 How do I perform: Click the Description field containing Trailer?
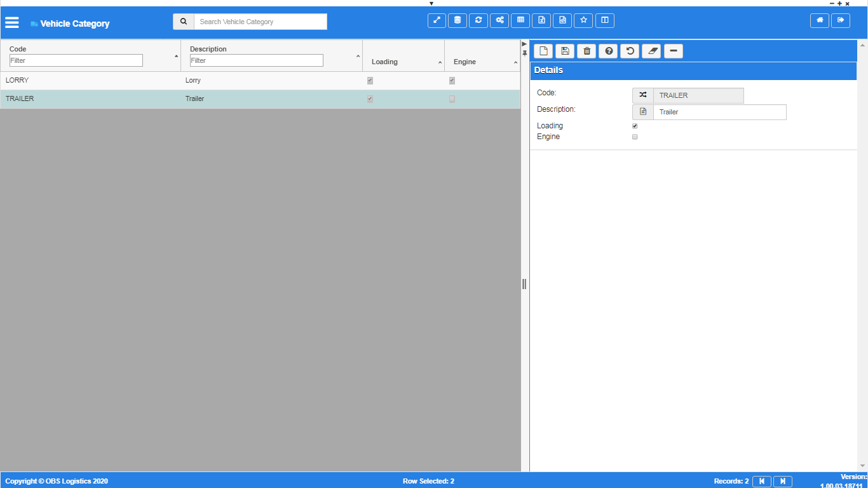point(719,112)
